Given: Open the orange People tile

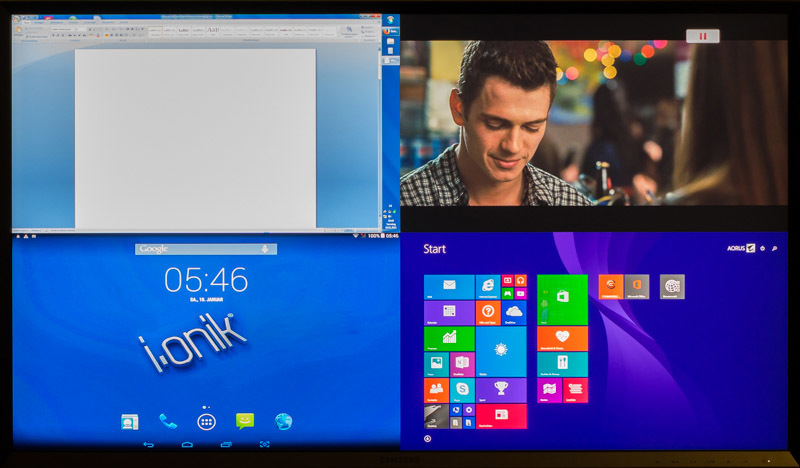Looking at the screenshot, I should click(x=436, y=390).
